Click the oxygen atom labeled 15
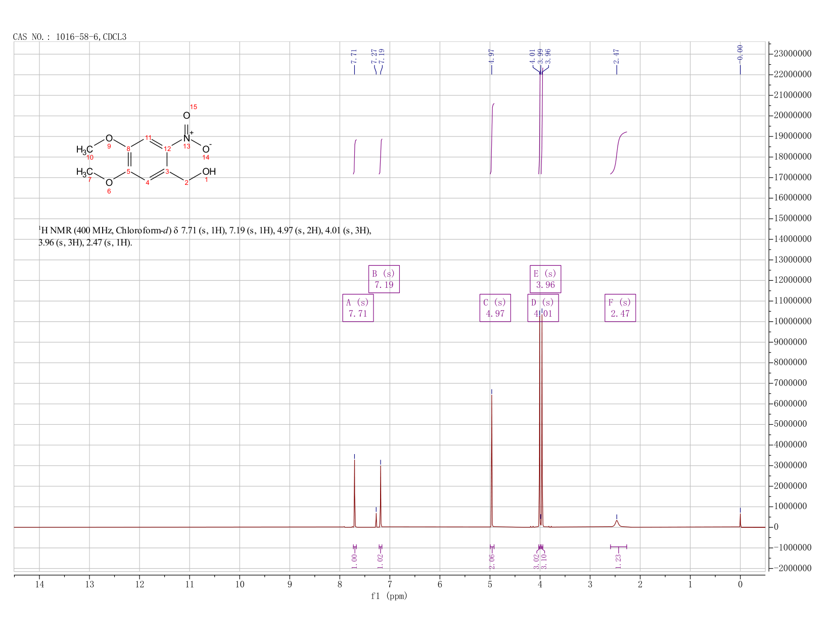Image resolution: width=834 pixels, height=644 pixels. tap(187, 116)
